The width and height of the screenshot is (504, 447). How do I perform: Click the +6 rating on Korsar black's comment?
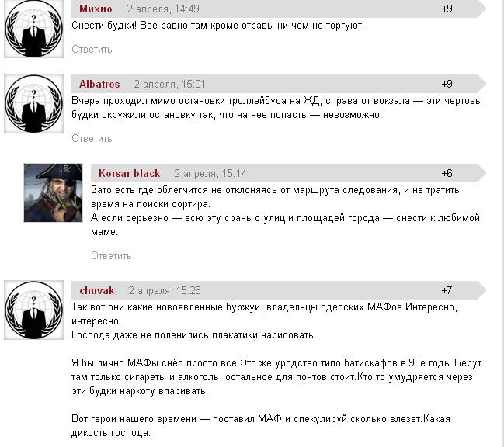click(447, 173)
